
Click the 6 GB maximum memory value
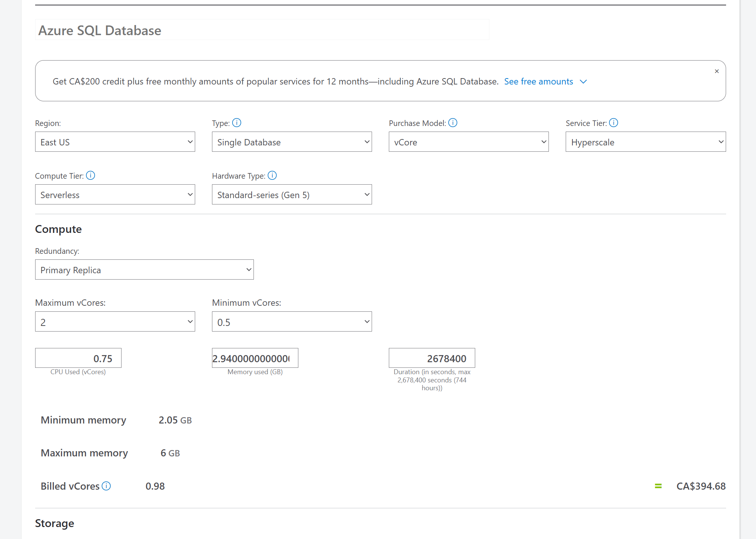[x=170, y=453]
